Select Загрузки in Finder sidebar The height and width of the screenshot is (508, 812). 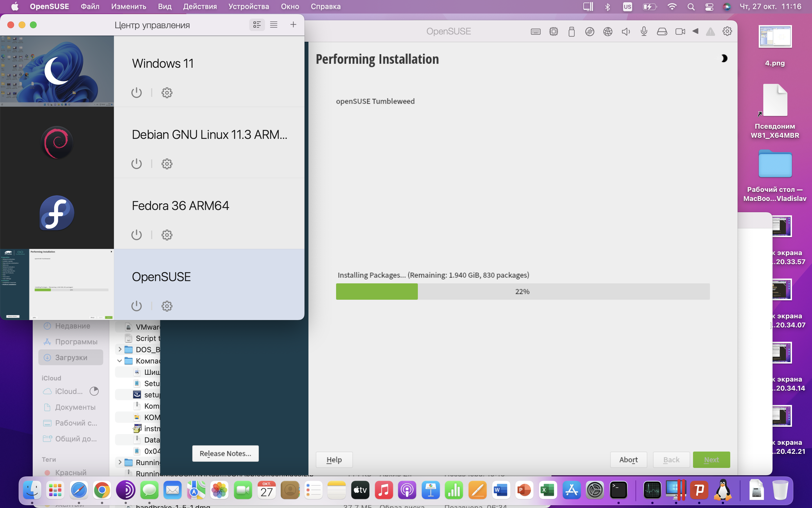tap(71, 358)
